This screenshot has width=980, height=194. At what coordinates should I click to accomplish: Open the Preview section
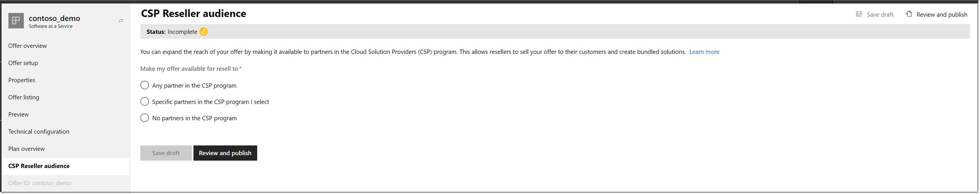click(18, 114)
